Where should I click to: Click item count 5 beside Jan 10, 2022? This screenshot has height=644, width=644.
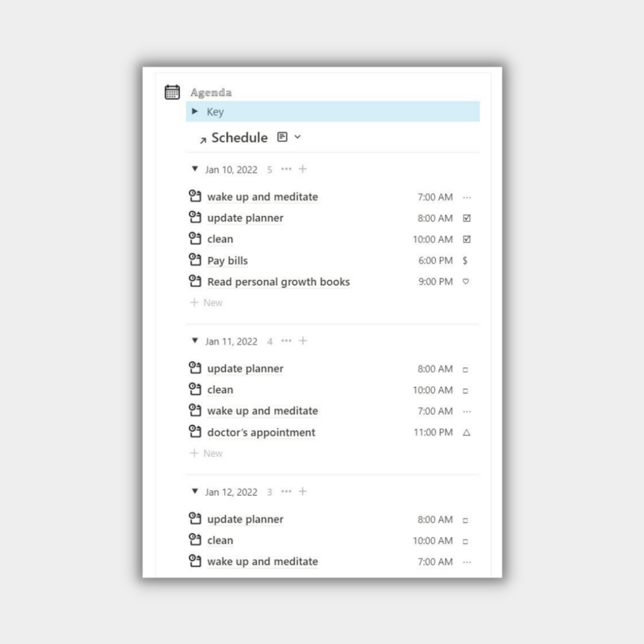(x=269, y=170)
